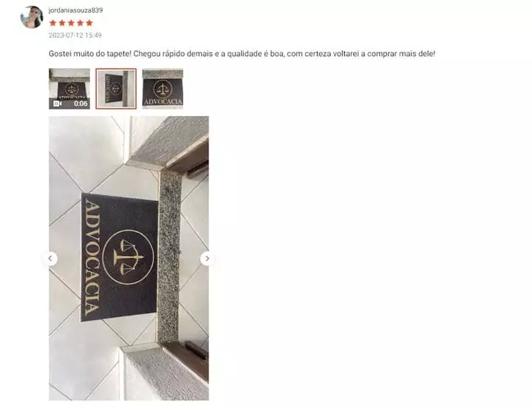Select the fourth rating star
This screenshot has width=532, height=408.
pos(80,23)
